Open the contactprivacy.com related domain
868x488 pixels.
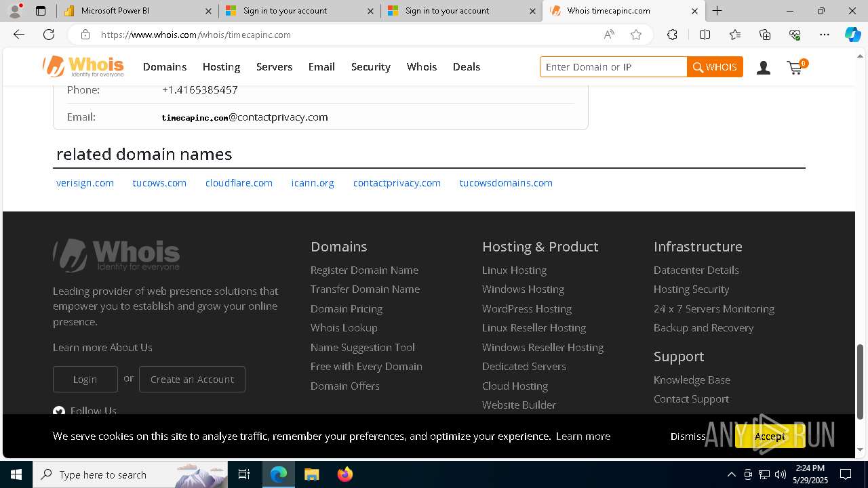(x=397, y=183)
